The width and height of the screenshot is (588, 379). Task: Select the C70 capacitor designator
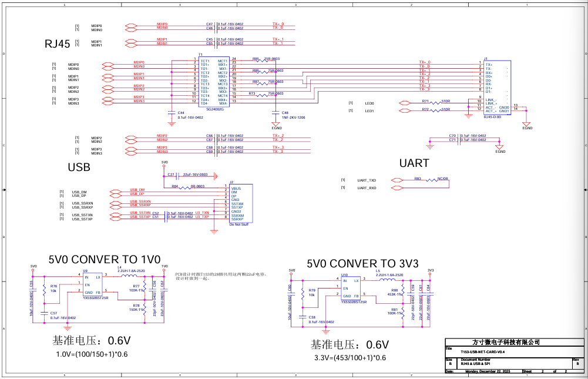coord(453,136)
